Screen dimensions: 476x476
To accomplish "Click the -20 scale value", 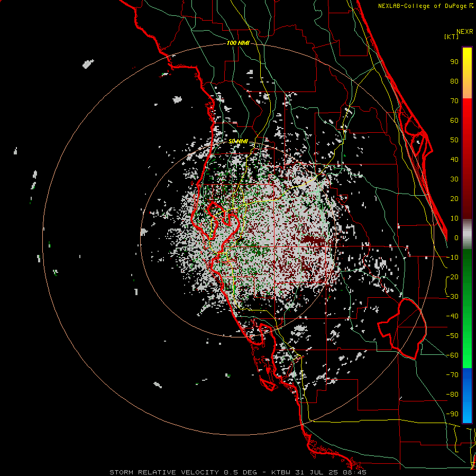I will (452, 277).
